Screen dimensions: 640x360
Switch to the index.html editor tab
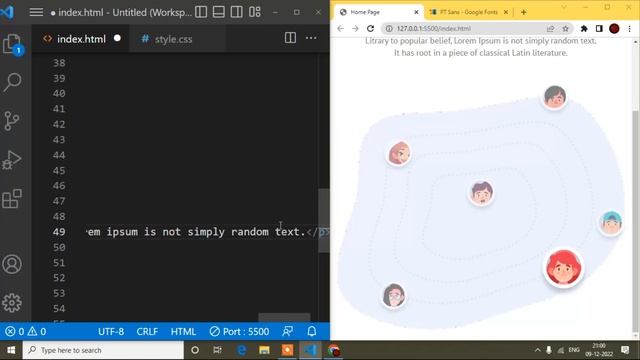click(81, 39)
